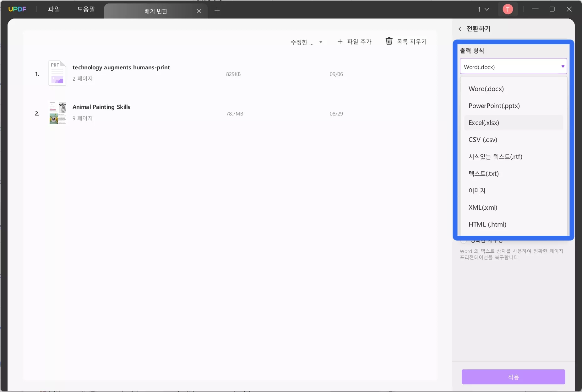
Task: Choose Word(.docx) from format list
Action: pyautogui.click(x=514, y=89)
